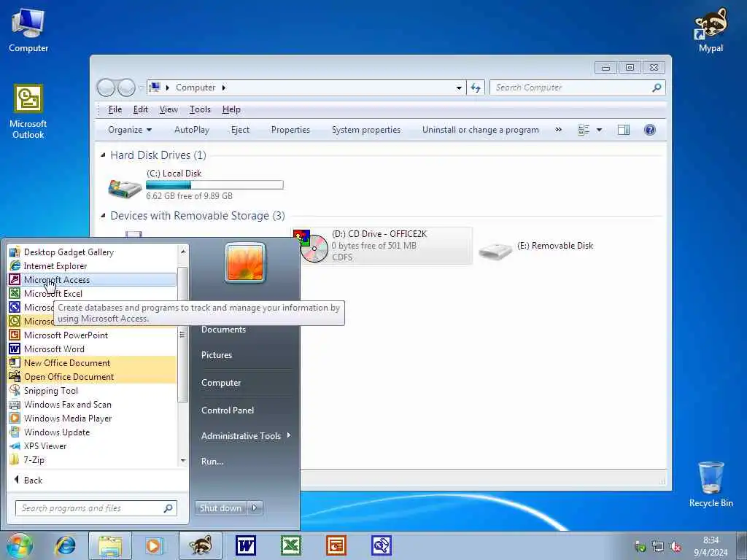
Task: Start Microsoft Word from the programs list
Action: [x=92, y=349]
